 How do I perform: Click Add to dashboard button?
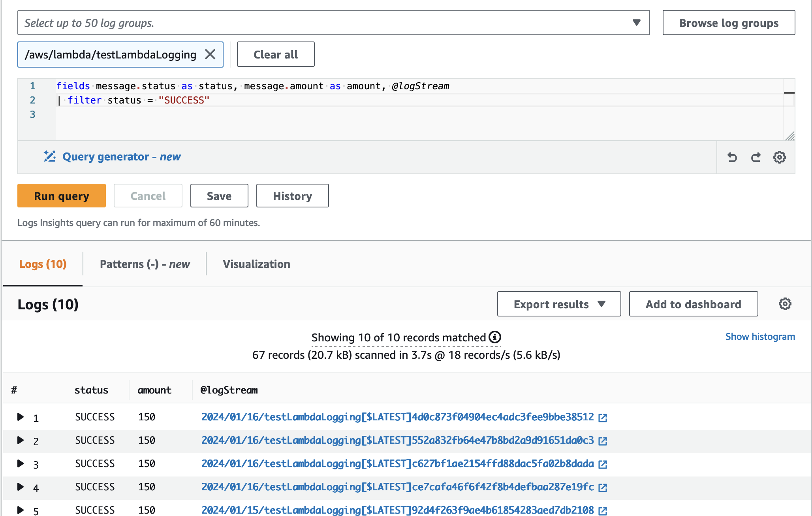pyautogui.click(x=693, y=304)
